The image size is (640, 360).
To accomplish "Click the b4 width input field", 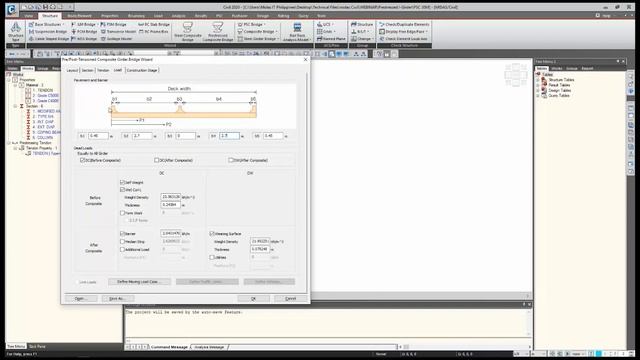I will pyautogui.click(x=229, y=136).
